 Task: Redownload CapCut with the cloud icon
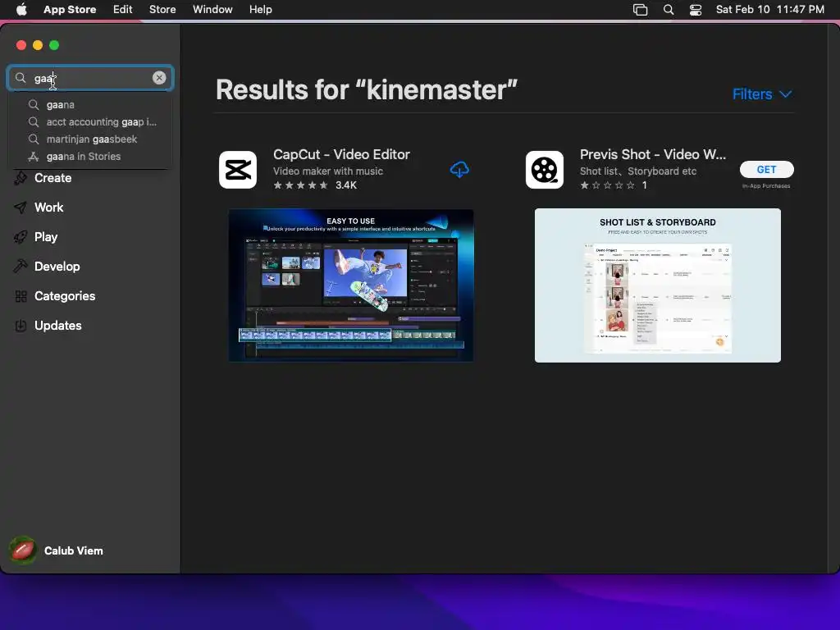pos(459,170)
